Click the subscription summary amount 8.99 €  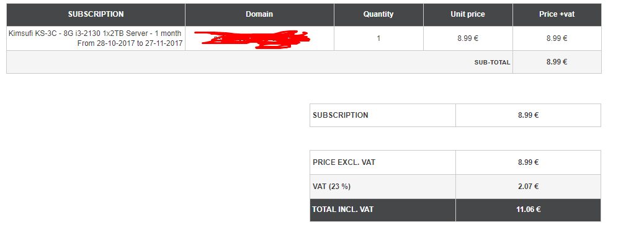(x=528, y=115)
